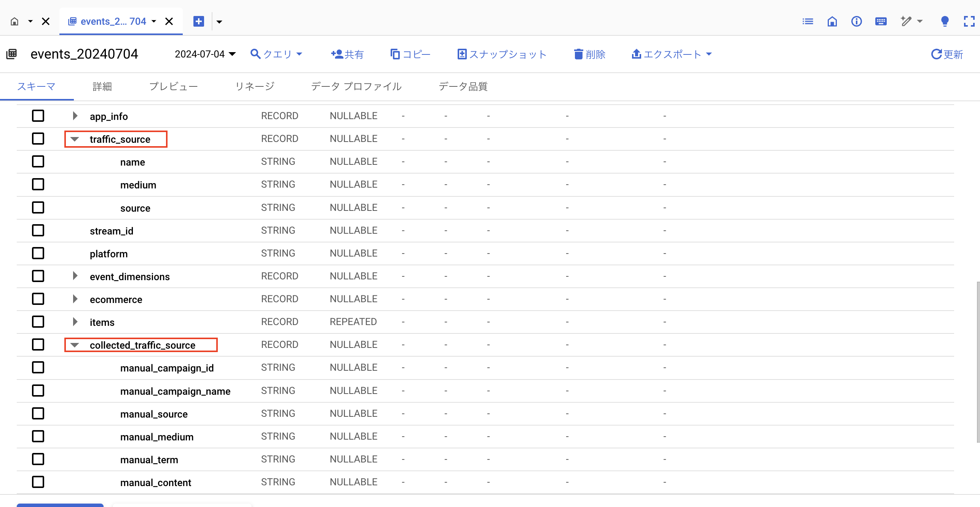Check the app_info row checkbox

point(38,116)
